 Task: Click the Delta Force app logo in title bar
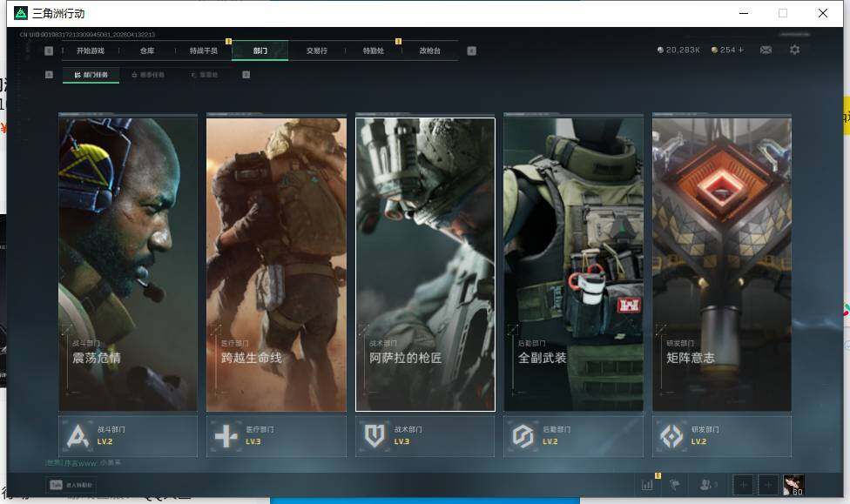(x=21, y=13)
